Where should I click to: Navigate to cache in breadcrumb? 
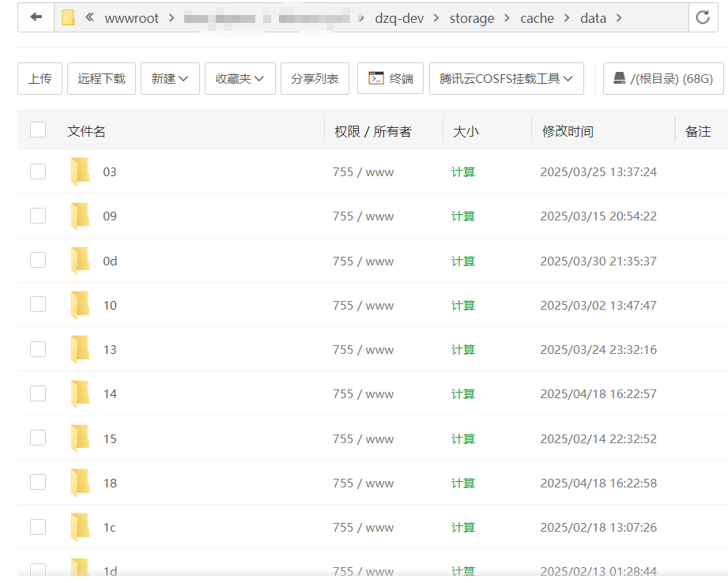coord(538,18)
